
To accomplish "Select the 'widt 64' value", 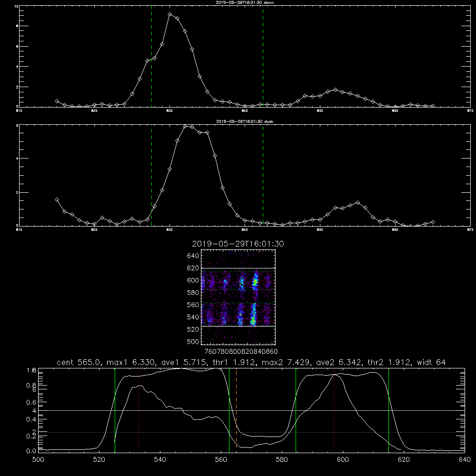I will [x=431, y=362].
